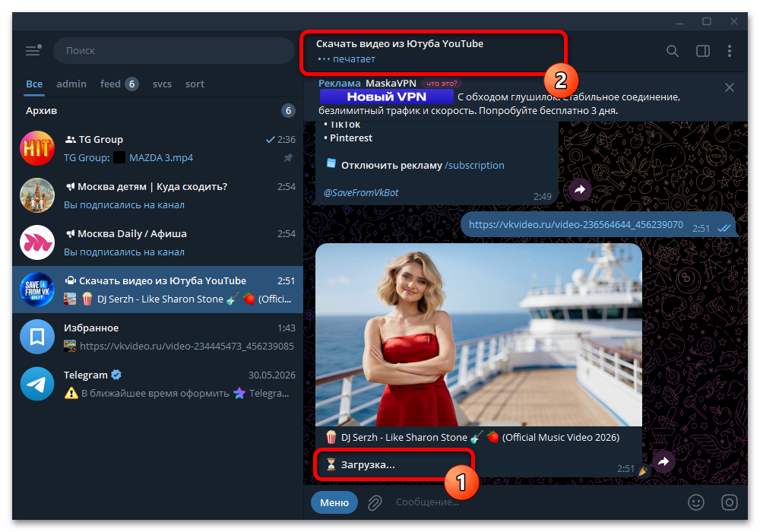Maximize the Telegram window
This screenshot has width=760, height=532.
[x=707, y=21]
